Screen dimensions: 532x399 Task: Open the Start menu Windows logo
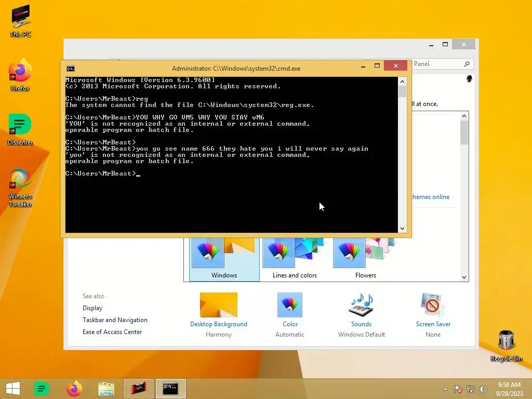pyautogui.click(x=13, y=389)
